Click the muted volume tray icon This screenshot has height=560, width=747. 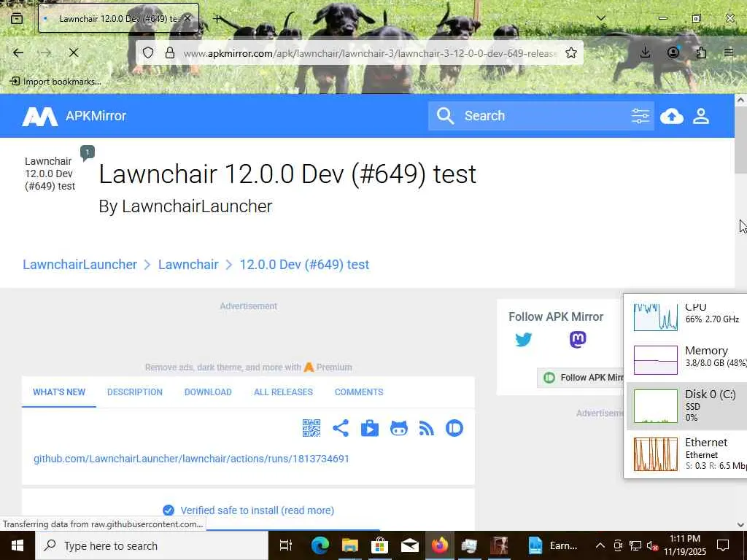point(652,545)
